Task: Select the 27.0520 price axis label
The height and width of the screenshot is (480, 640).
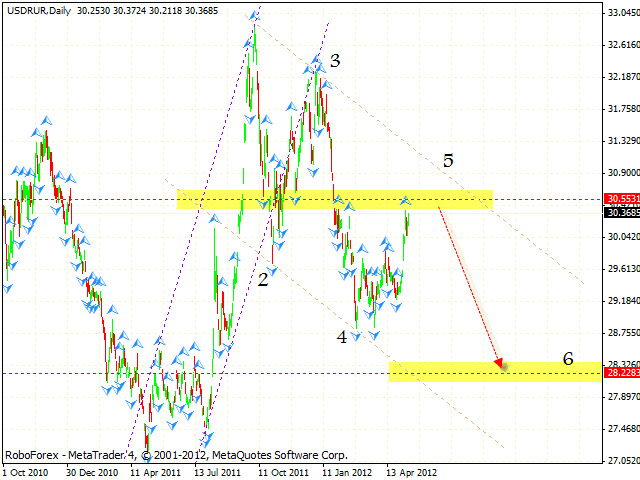Action: 620,460
